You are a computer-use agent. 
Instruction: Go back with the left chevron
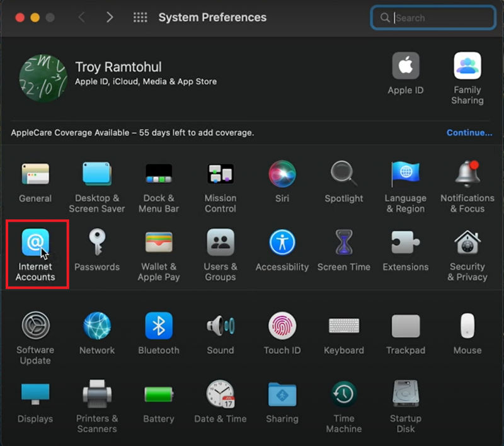pos(82,18)
